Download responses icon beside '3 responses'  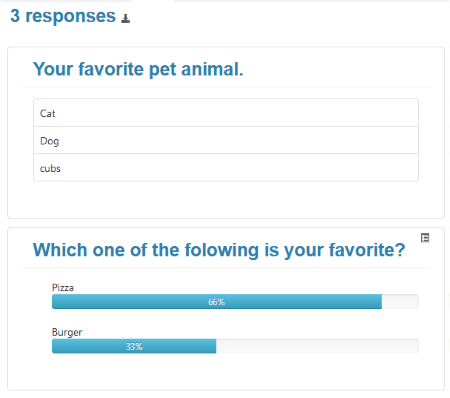point(126,19)
